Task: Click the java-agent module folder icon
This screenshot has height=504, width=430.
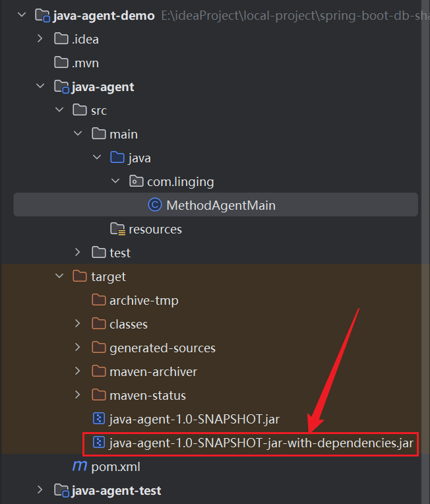Action: (61, 87)
